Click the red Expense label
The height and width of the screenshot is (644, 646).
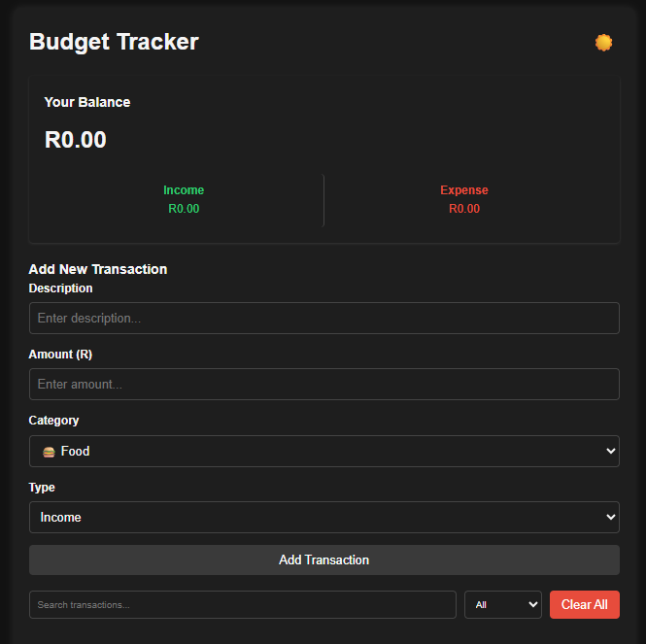[x=464, y=190]
